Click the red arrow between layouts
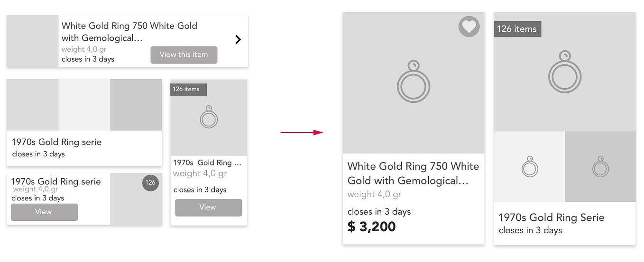The image size is (644, 262). tap(302, 133)
